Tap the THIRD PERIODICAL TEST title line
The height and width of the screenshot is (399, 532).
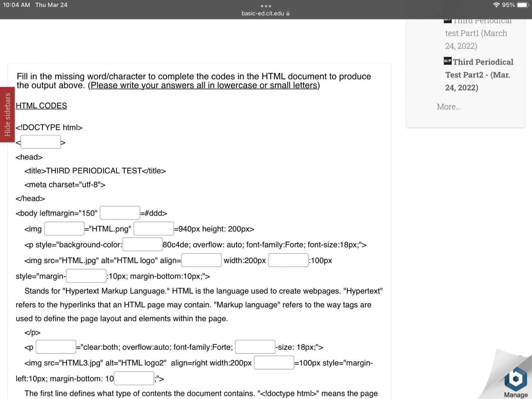pos(95,171)
